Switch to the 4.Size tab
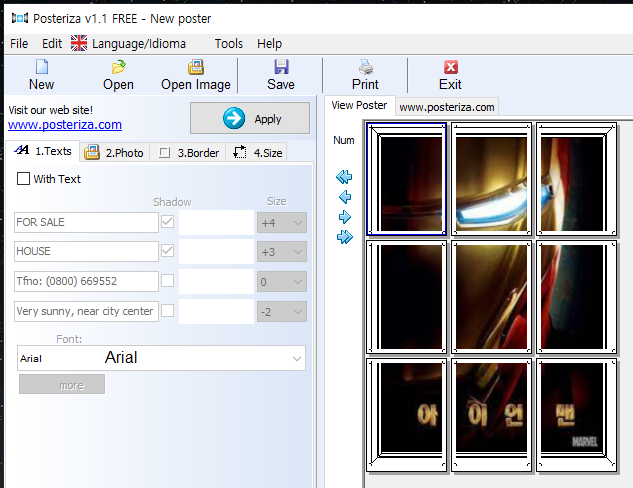Image resolution: width=633 pixels, height=488 pixels. point(257,153)
